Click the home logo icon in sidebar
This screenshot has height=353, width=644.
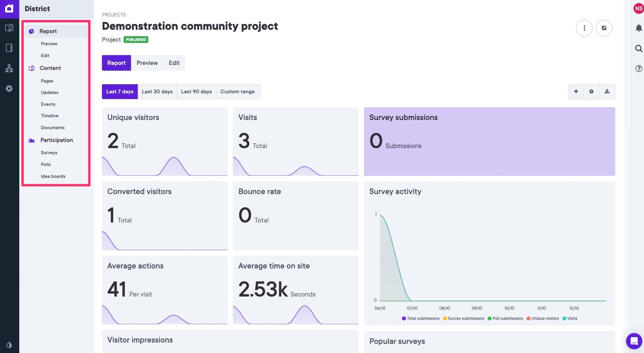click(9, 8)
